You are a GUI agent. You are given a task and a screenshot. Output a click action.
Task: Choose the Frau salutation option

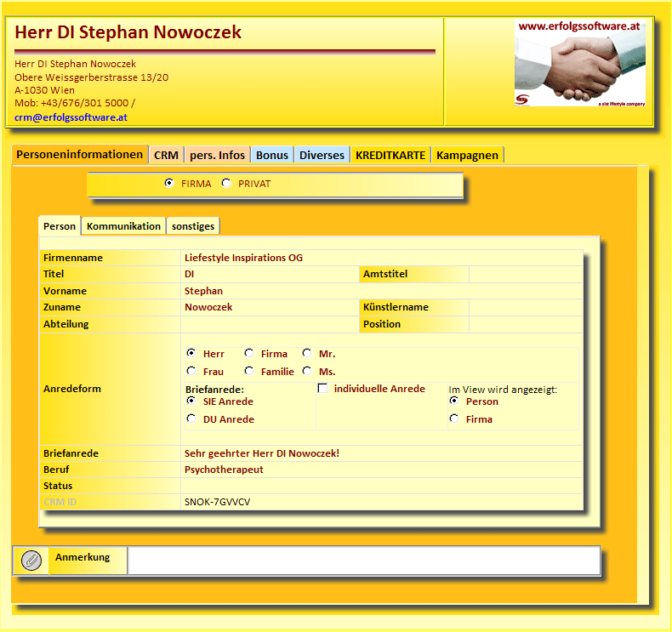click(191, 371)
